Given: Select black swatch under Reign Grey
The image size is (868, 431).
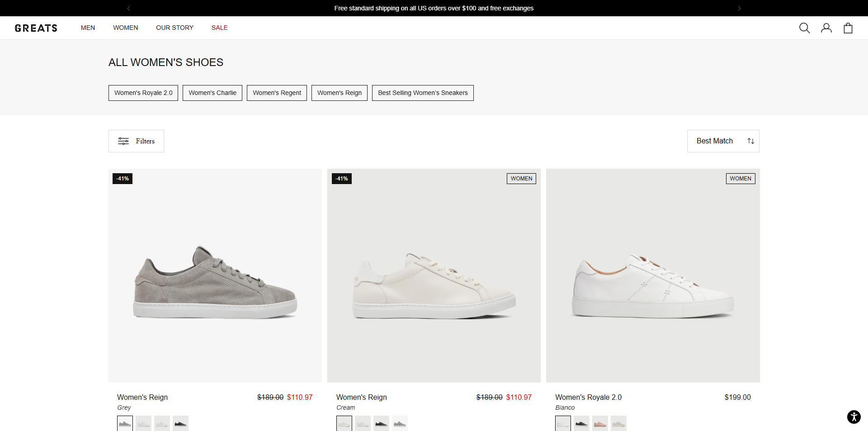Looking at the screenshot, I should tap(180, 423).
